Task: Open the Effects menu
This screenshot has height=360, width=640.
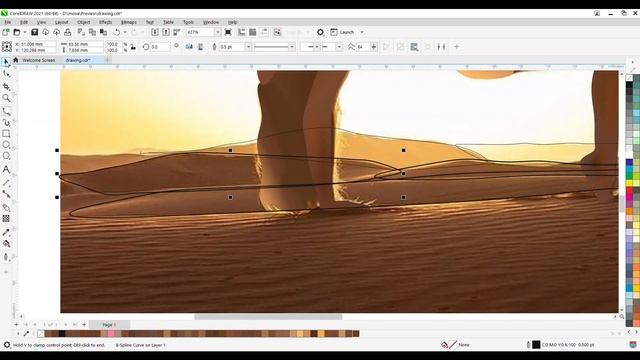Action: point(105,22)
